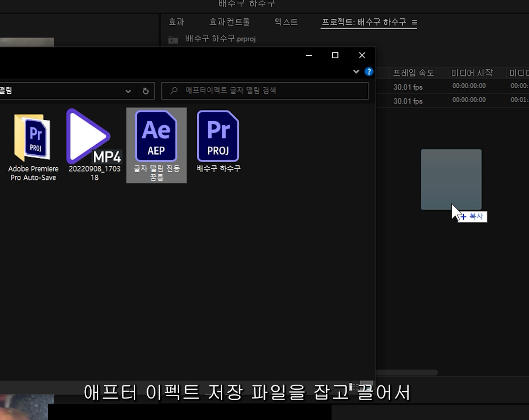Click the first 30.01 fps row value

click(408, 87)
